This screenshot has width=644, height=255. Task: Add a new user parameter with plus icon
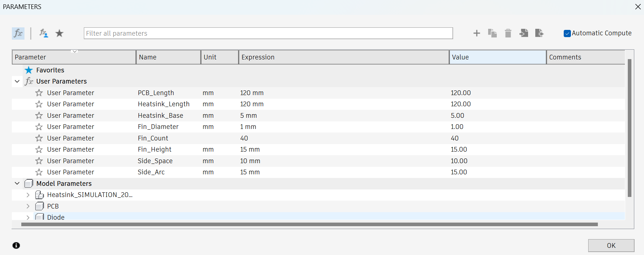(x=477, y=33)
